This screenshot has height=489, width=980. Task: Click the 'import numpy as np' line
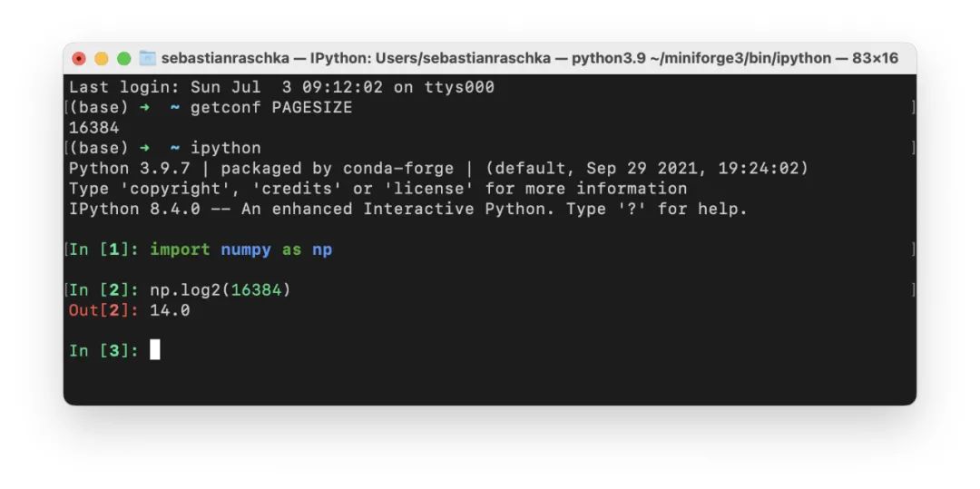click(x=240, y=249)
